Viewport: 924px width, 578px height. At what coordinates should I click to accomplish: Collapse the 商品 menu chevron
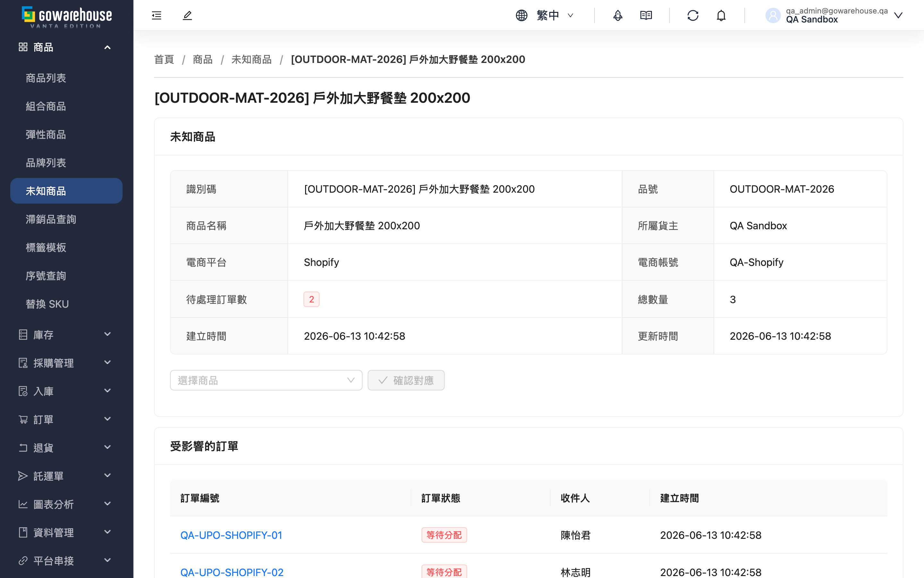[108, 47]
